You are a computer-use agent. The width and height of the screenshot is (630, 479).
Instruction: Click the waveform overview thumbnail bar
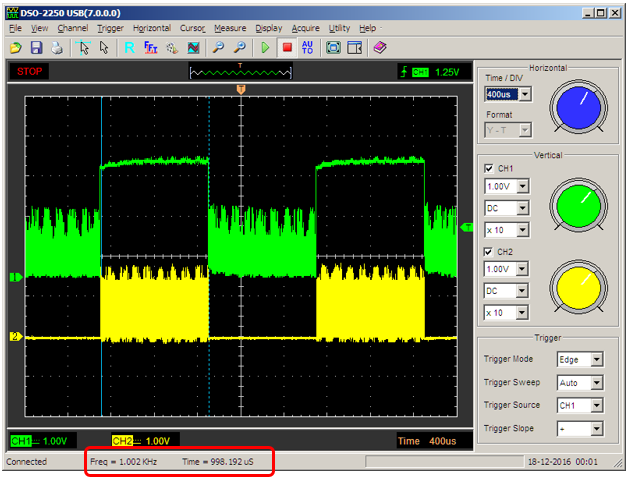[241, 72]
